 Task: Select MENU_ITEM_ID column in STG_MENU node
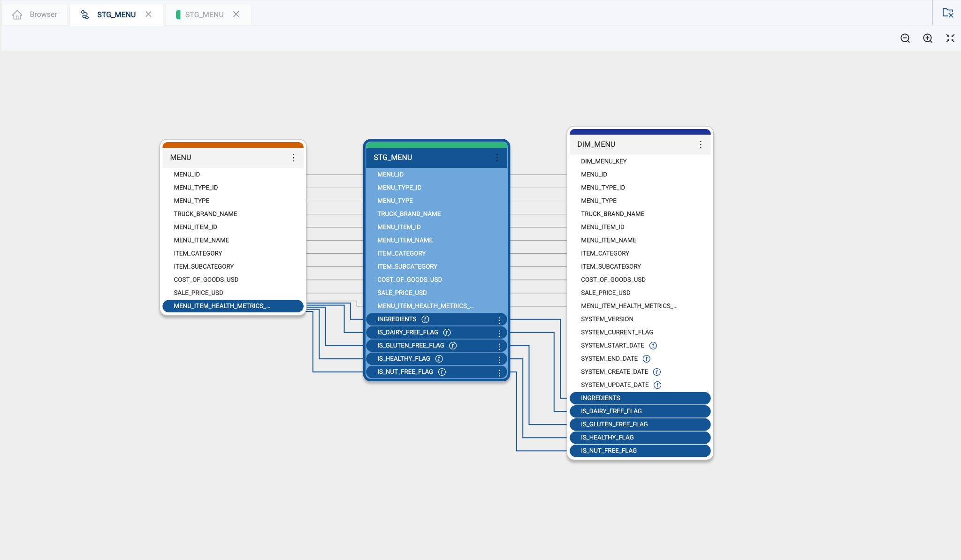pos(436,227)
